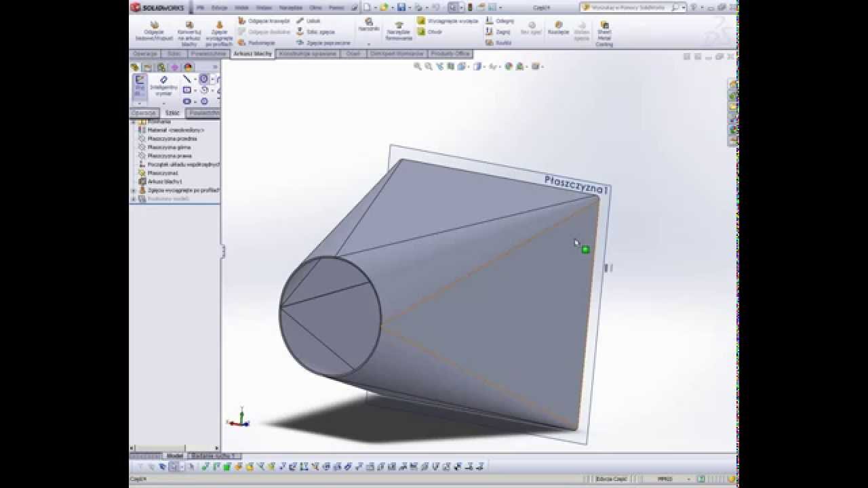868x488 pixels.
Task: Click the FeatureManager design tree tab icon
Action: 135,67
